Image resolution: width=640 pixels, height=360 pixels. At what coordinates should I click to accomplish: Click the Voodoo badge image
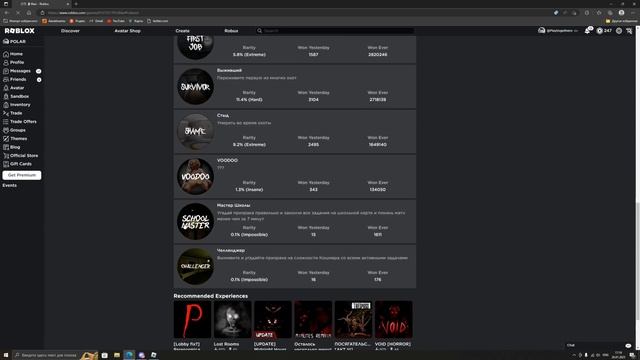[195, 176]
